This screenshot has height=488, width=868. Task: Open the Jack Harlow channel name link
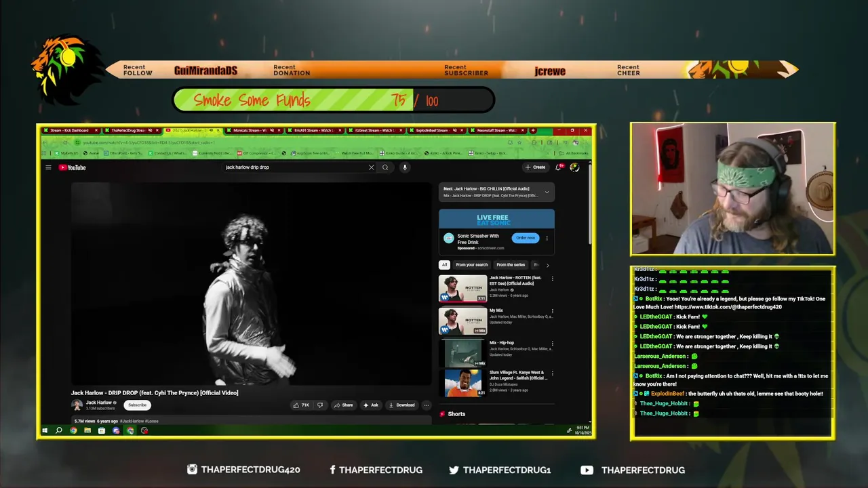99,403
